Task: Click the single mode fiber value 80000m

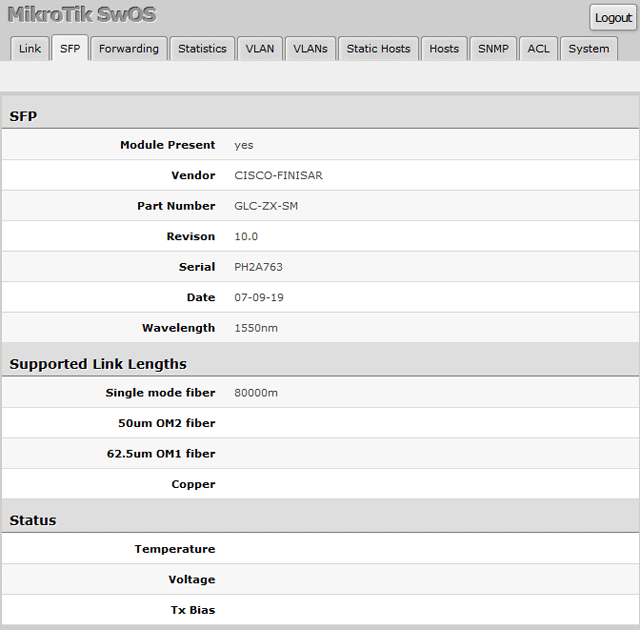Action: (256, 393)
